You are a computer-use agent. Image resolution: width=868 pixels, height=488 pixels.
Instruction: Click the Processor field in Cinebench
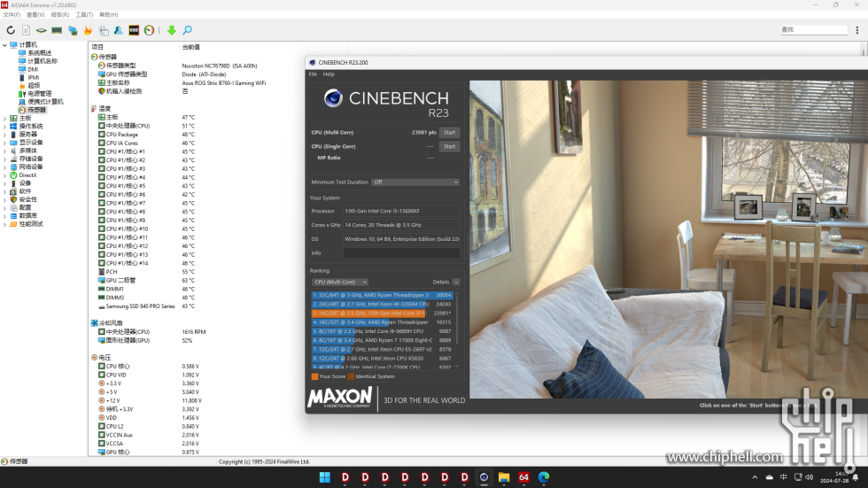tap(401, 212)
